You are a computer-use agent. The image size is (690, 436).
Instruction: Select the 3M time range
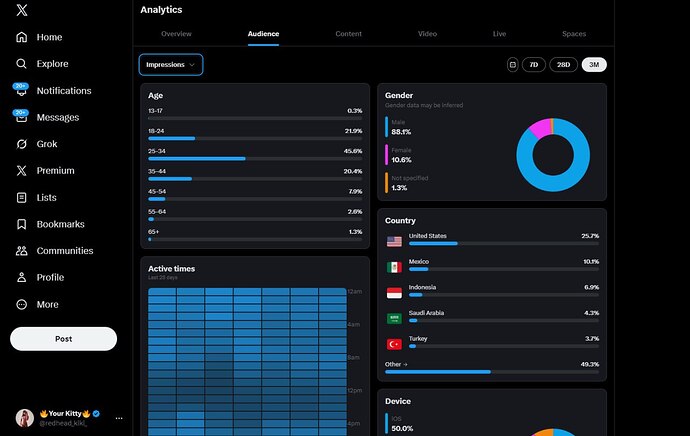[594, 65]
